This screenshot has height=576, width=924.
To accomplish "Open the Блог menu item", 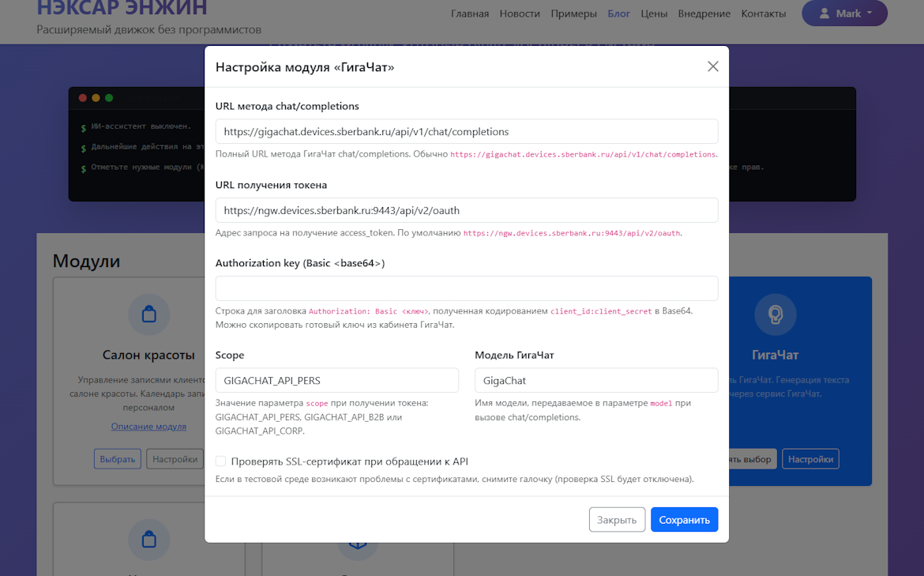I will click(618, 13).
